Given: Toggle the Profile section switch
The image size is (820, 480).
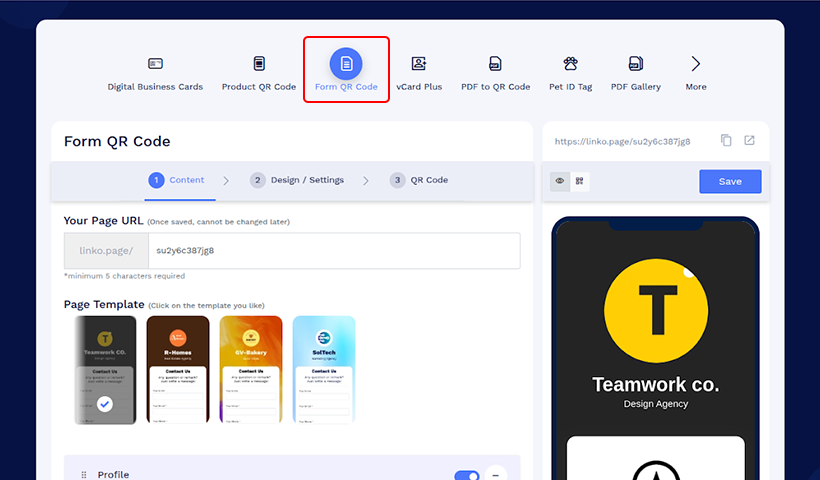Looking at the screenshot, I should [466, 475].
